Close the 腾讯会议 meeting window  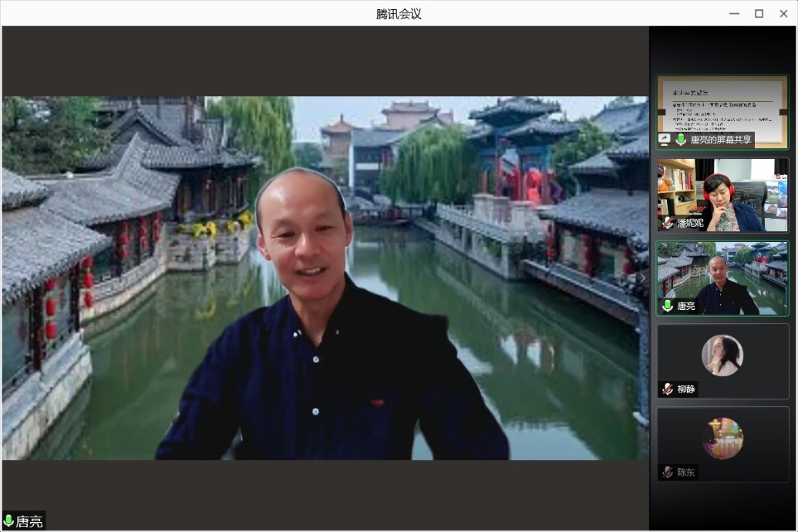(783, 13)
